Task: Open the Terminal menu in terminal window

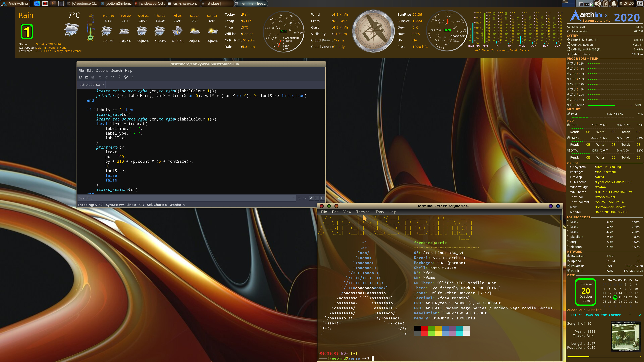Action: (363, 212)
